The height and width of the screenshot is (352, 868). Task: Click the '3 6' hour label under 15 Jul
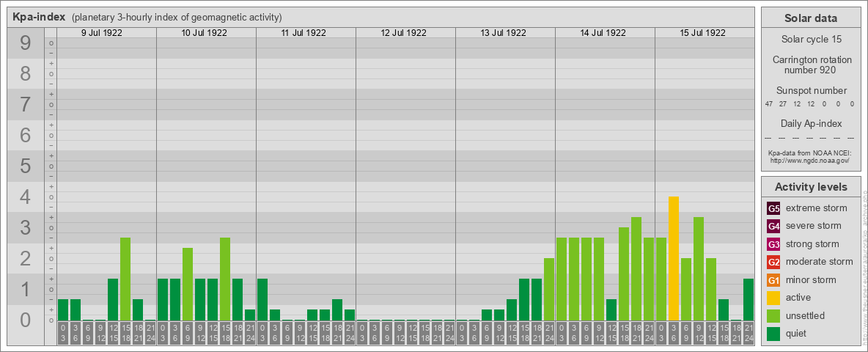(x=673, y=333)
